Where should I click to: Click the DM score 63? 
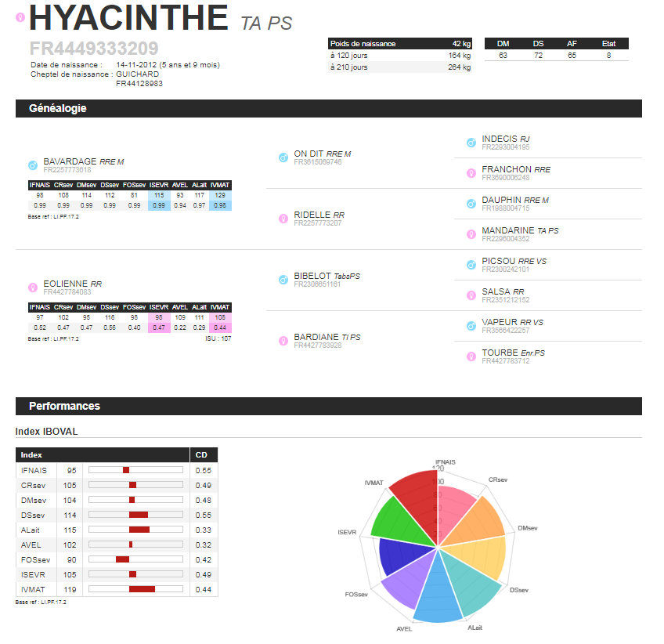[503, 55]
